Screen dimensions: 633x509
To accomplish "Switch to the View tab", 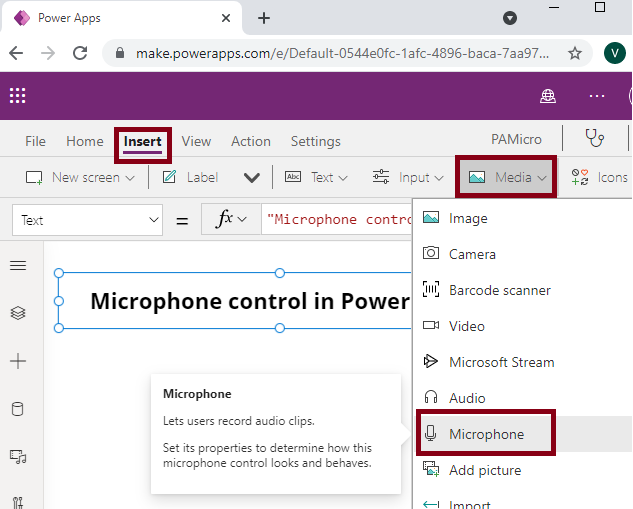I will 196,141.
